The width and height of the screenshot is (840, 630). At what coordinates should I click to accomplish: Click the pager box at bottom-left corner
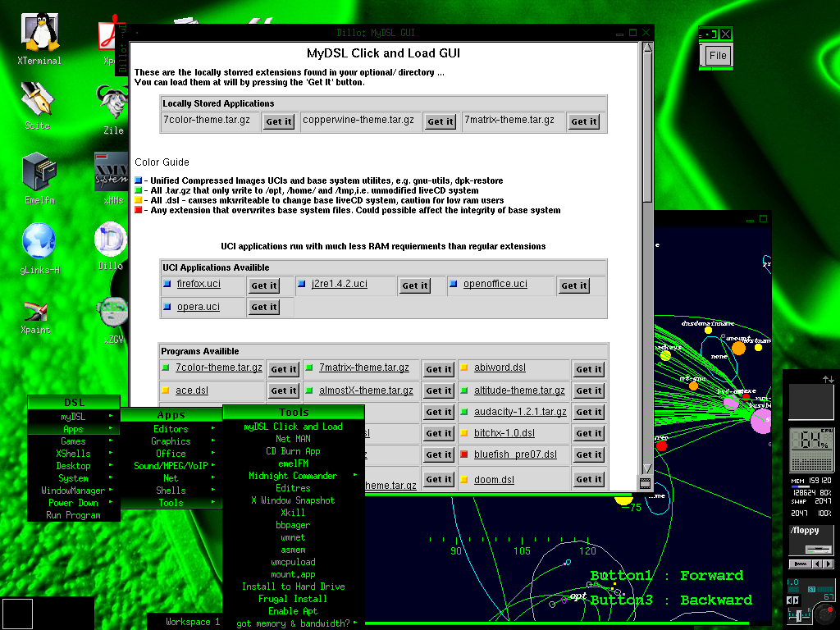point(18,614)
